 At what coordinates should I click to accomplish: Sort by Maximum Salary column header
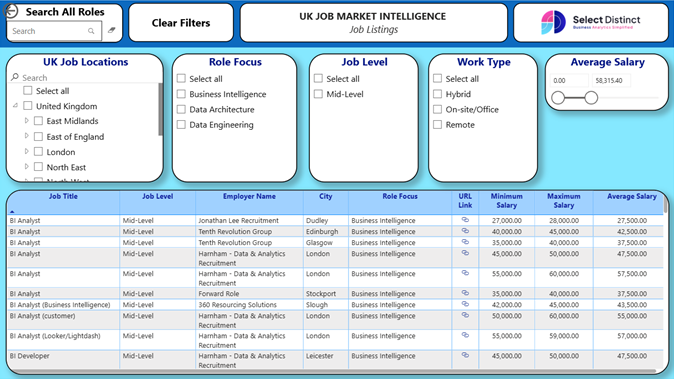[x=564, y=201]
